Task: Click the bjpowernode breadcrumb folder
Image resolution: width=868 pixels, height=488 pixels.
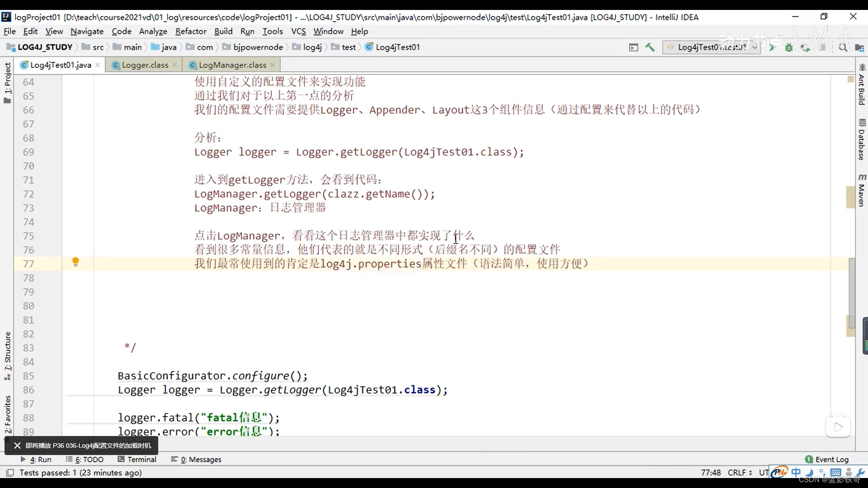Action: pos(253,47)
